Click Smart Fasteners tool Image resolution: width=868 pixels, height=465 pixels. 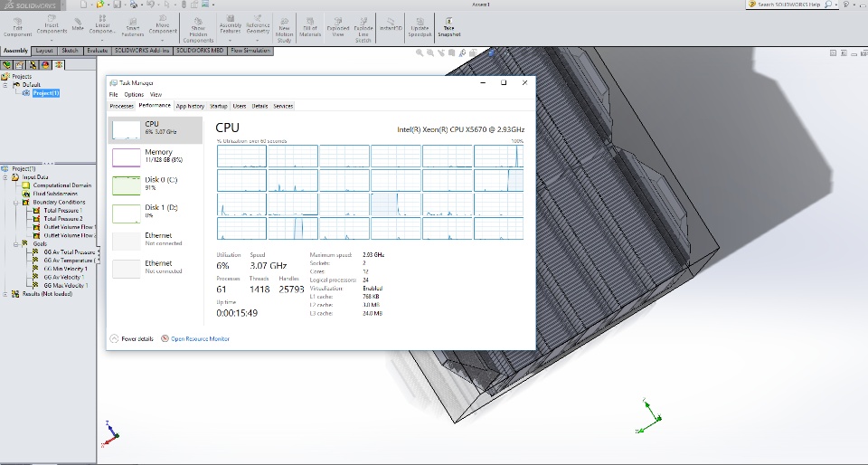coord(133,27)
